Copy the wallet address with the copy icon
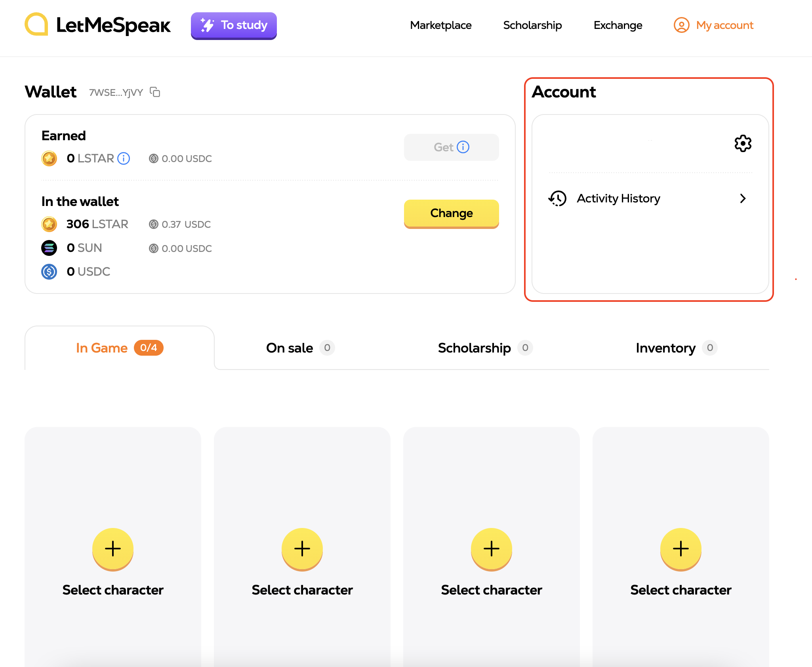The image size is (812, 667). [x=155, y=92]
